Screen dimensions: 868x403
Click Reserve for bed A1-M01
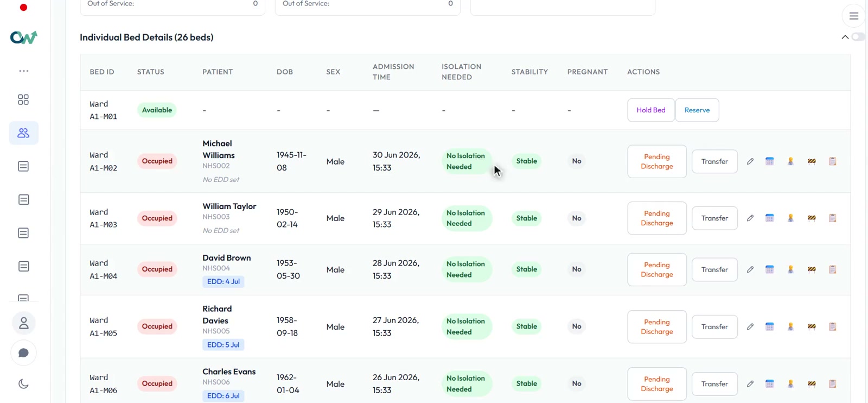(x=697, y=110)
